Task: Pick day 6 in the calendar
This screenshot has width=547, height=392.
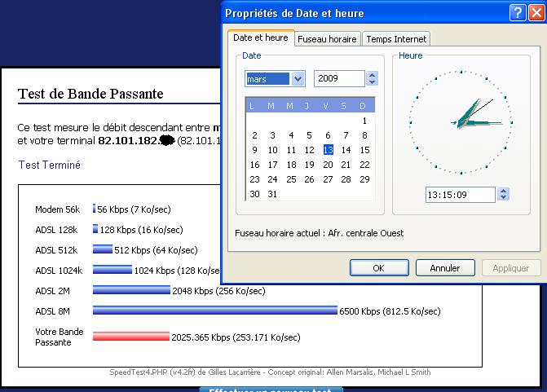Action: [328, 135]
